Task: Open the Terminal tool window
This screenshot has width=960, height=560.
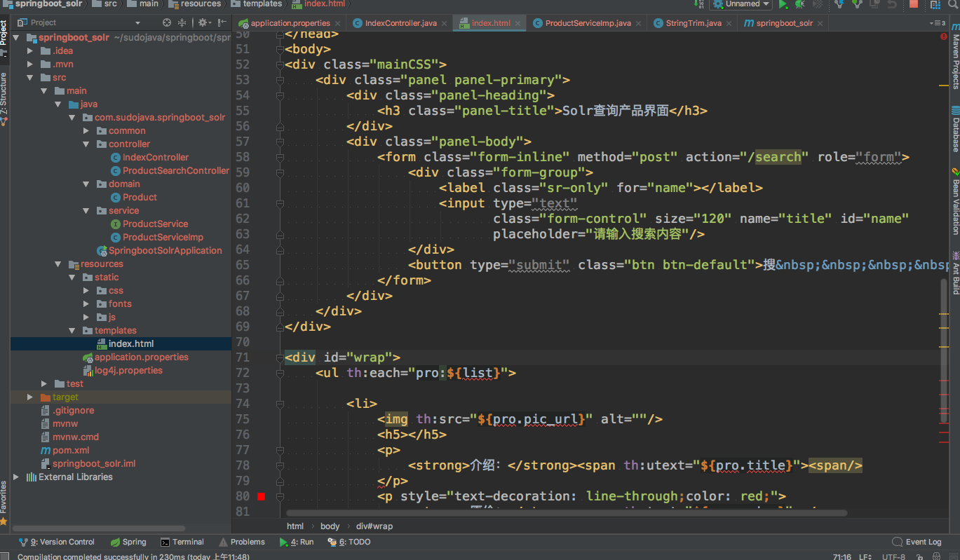Action: [182, 542]
